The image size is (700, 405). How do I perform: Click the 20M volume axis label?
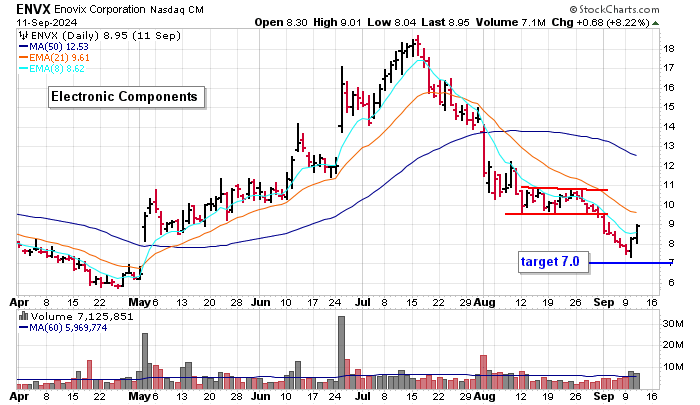(673, 345)
